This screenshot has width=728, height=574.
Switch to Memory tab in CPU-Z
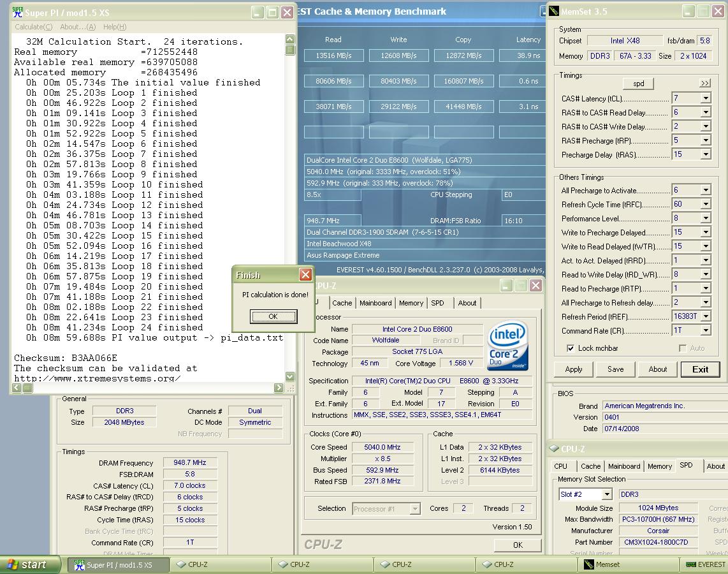[x=411, y=303]
